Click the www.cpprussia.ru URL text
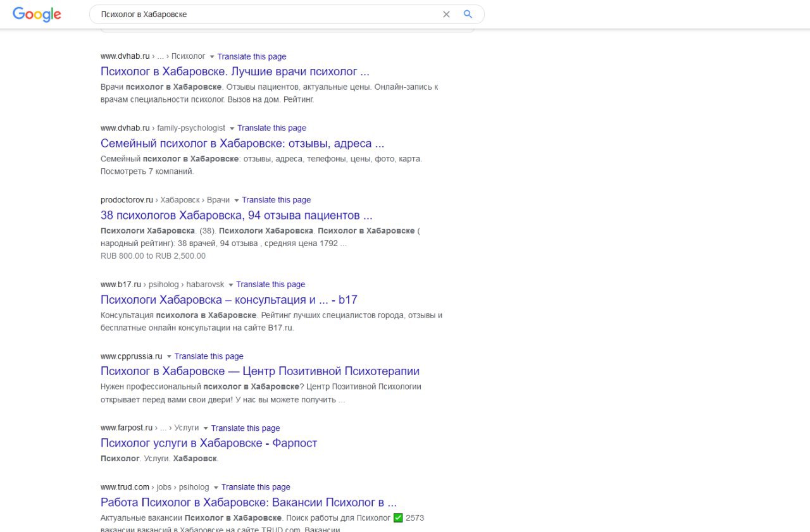This screenshot has width=810, height=532. [132, 356]
